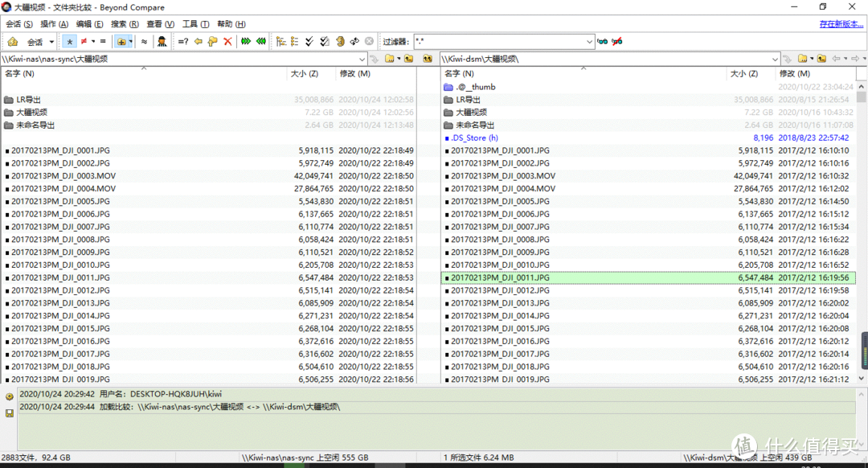Click the right pane Back arrow icon
Screen dimensions: 868x468
click(x=836, y=59)
